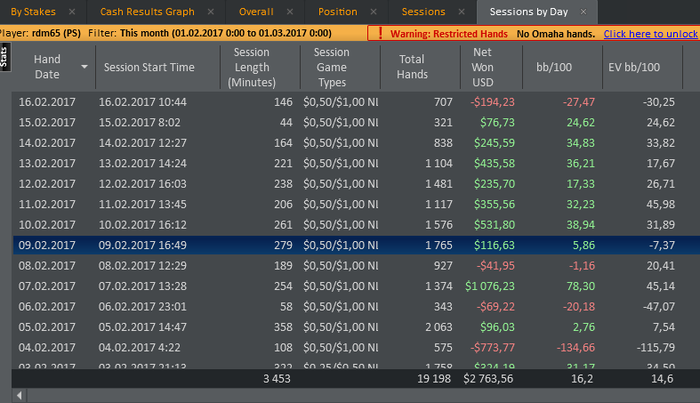Open the Position tab
The height and width of the screenshot is (403, 700).
pos(337,12)
